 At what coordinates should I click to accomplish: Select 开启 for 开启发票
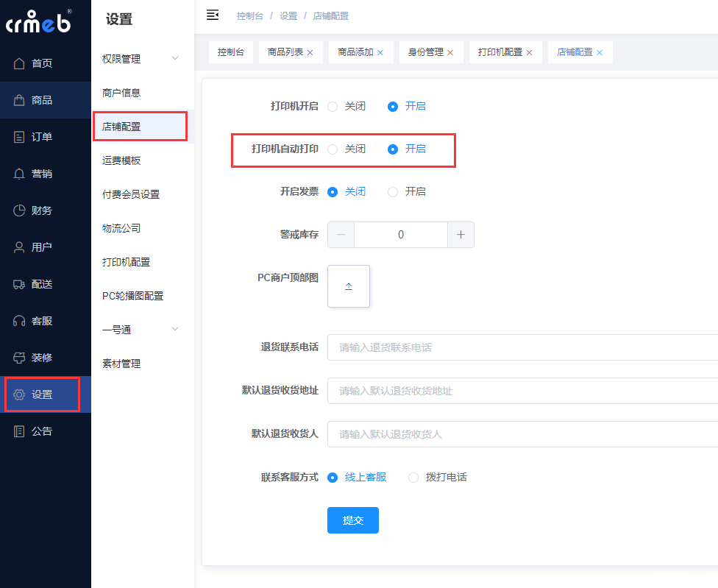click(393, 191)
